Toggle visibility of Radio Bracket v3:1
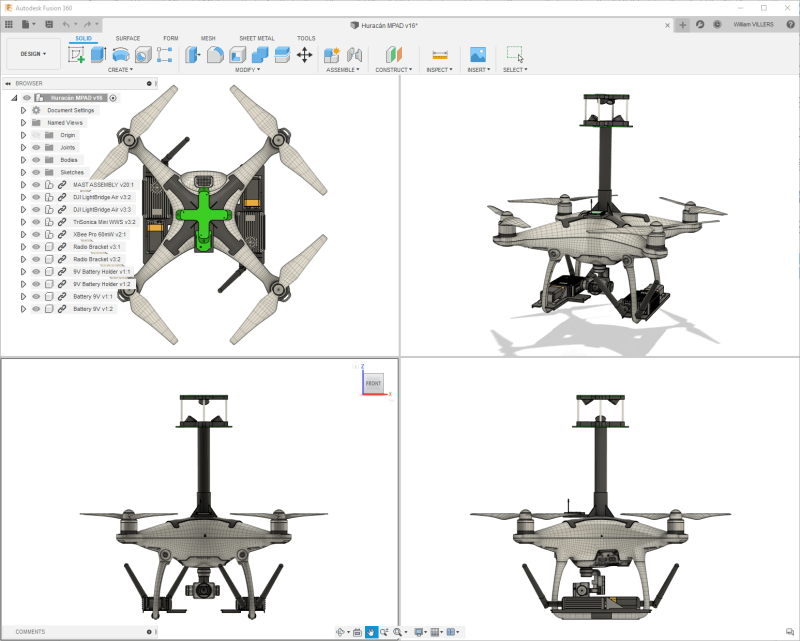The height and width of the screenshot is (641, 800). (36, 247)
